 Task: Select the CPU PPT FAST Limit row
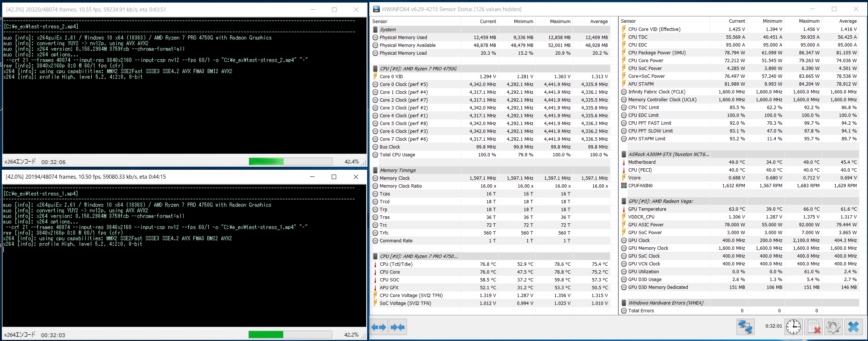pos(740,123)
